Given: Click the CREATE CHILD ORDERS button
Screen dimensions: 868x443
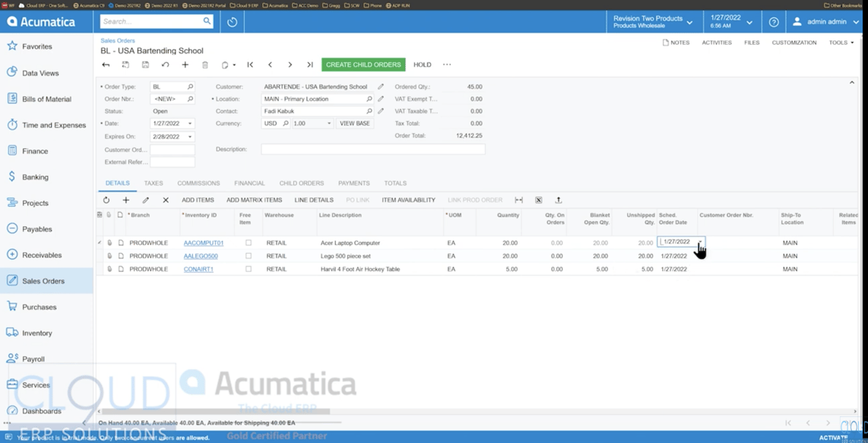Looking at the screenshot, I should tap(363, 65).
